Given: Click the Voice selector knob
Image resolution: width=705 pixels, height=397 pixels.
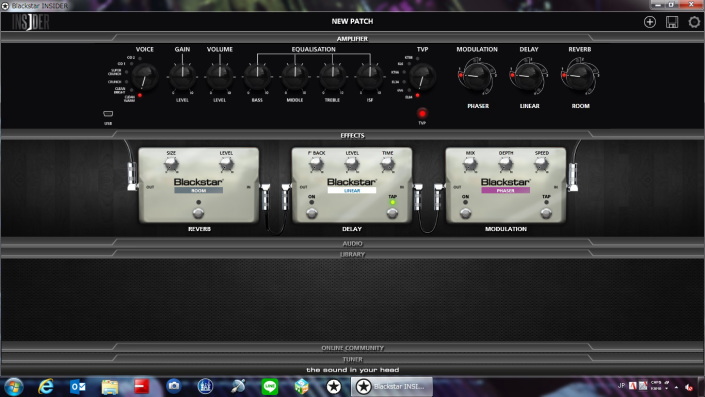Looking at the screenshot, I should (x=145, y=76).
